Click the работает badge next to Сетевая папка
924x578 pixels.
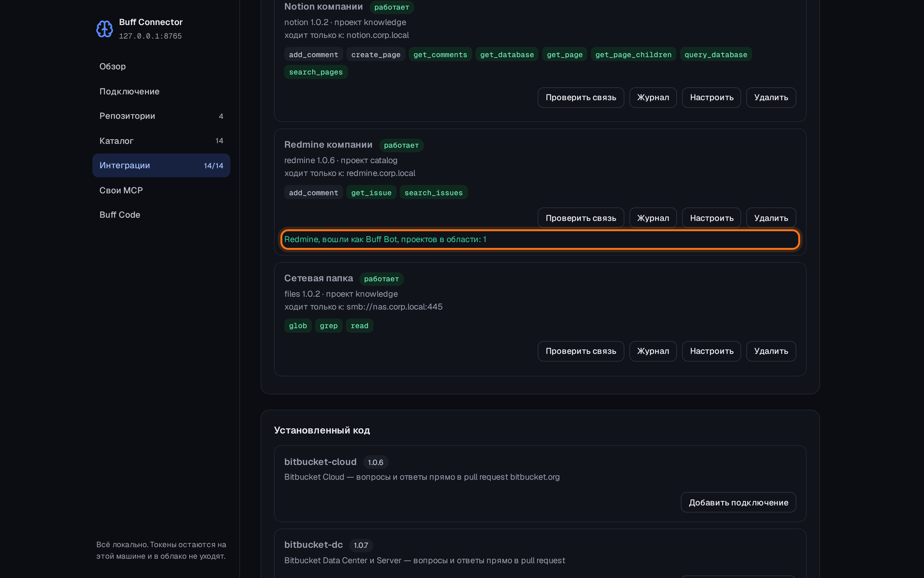tap(381, 279)
